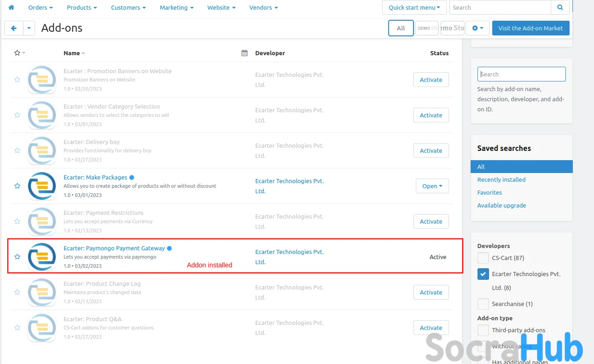Viewport: 594px width, 364px height.
Task: Select the All storefronts tab
Action: pos(401,28)
